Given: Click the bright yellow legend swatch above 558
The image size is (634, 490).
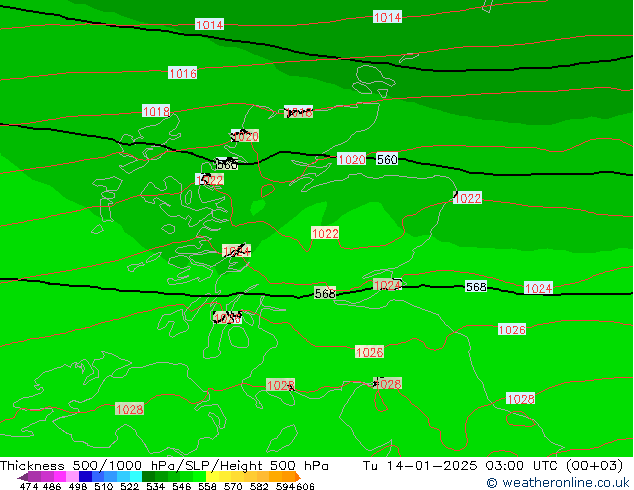Looking at the screenshot, I should point(213,477).
